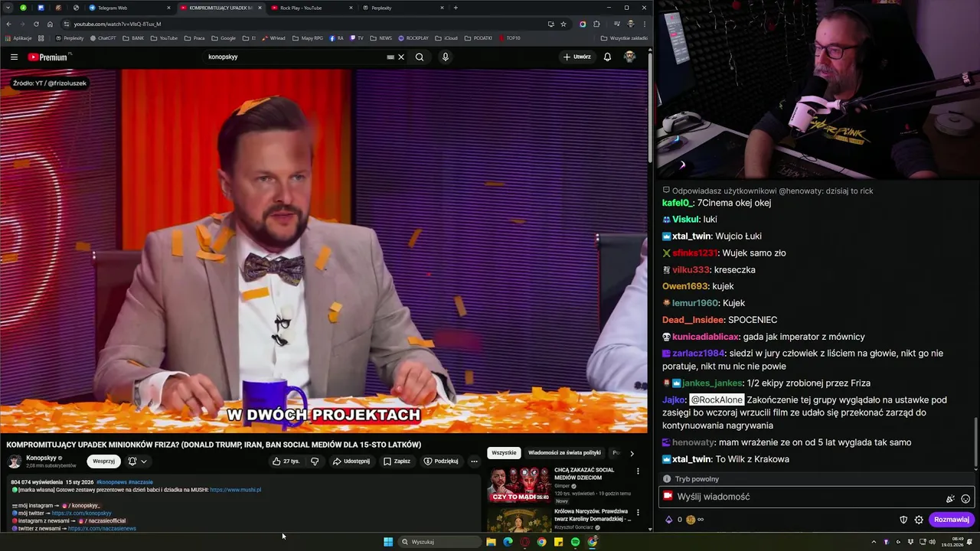This screenshot has height=551, width=980.
Task: Open the x.com/naczasienews link
Action: [x=102, y=528]
